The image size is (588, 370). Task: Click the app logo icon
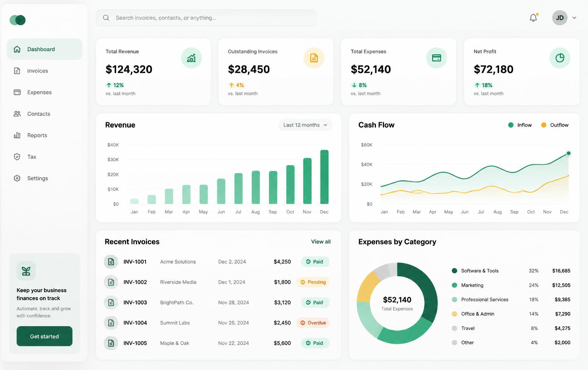18,20
